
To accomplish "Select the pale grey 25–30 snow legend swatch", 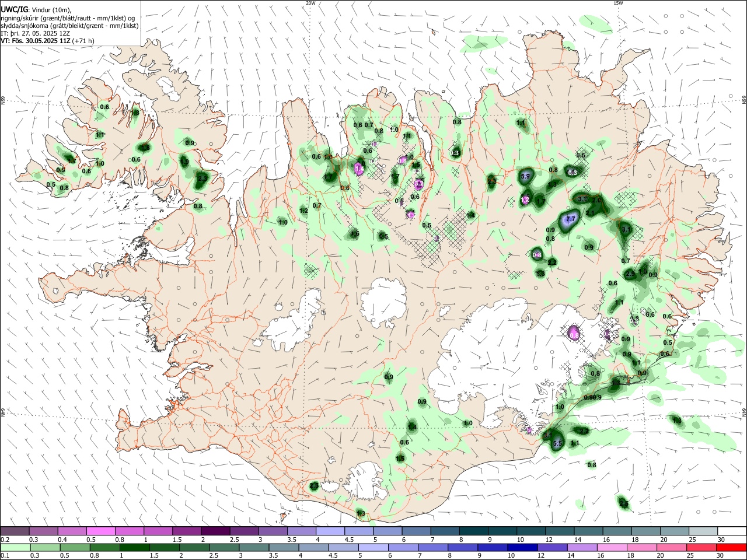I will 704,531.
